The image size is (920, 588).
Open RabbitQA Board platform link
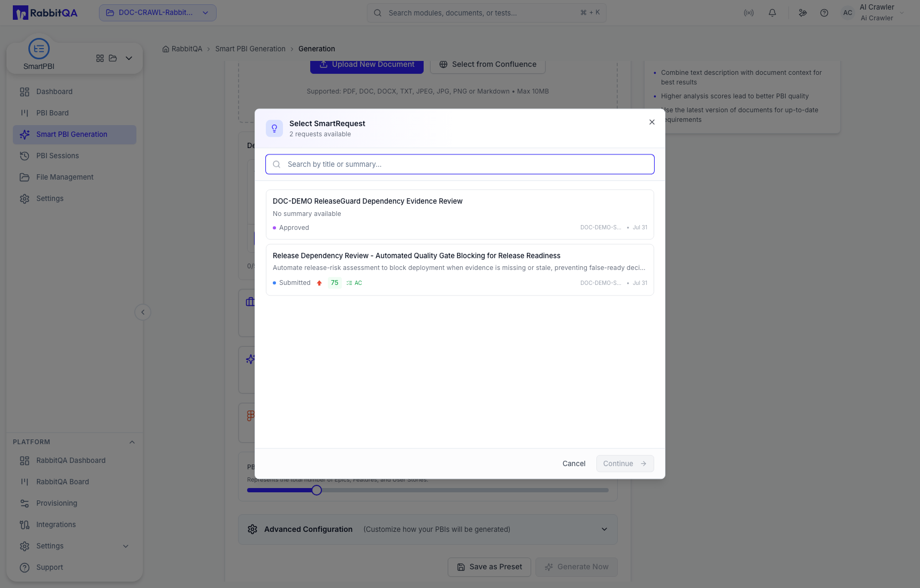click(x=74, y=482)
